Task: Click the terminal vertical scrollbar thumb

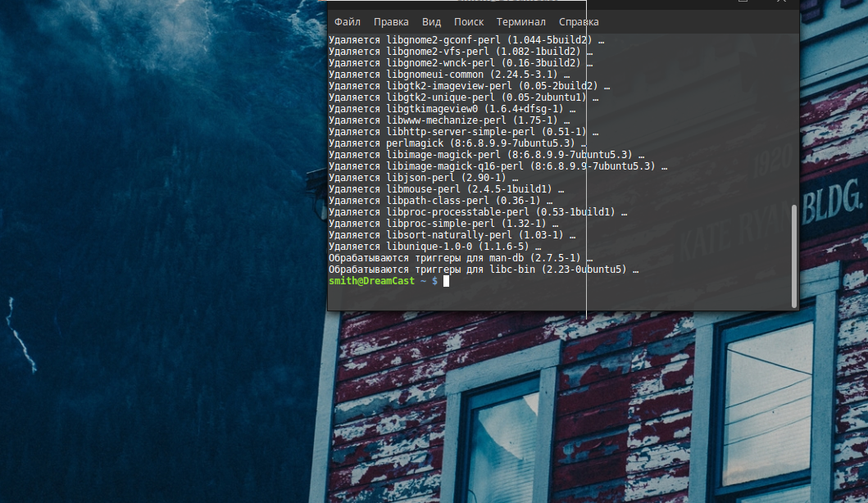Action: pyautogui.click(x=793, y=256)
